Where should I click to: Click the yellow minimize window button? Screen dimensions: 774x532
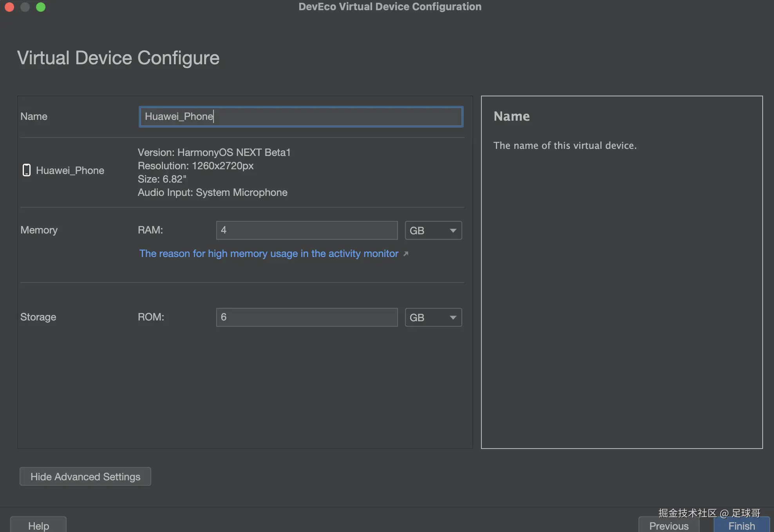pos(25,7)
